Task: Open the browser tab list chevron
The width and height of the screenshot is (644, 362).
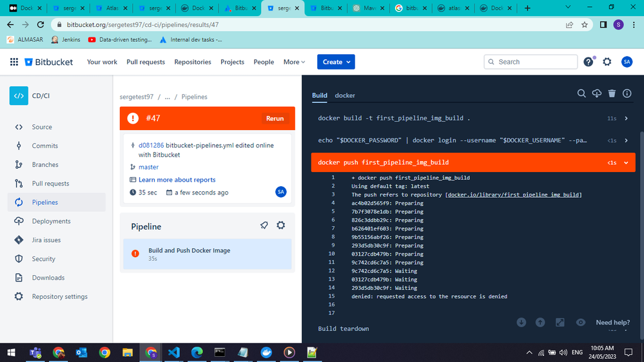Action: click(568, 7)
